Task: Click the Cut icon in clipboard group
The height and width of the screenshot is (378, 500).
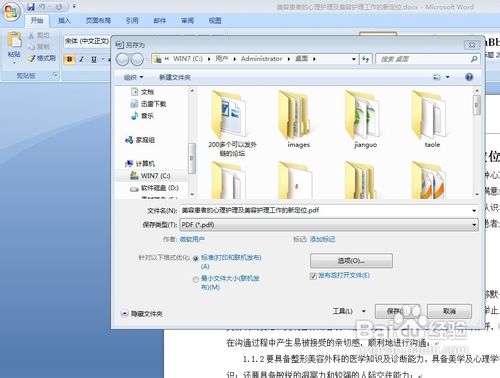Action: click(32, 35)
